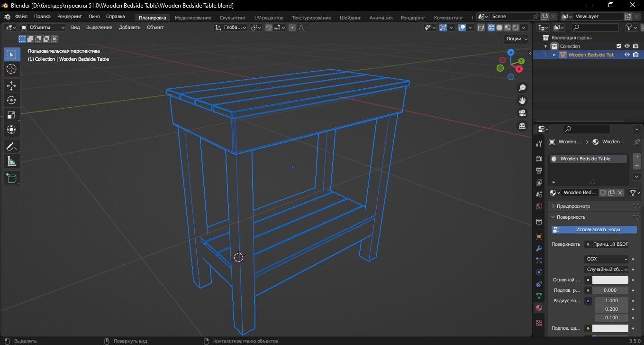
Task: Toggle proportional editing in header
Action: coord(292,28)
